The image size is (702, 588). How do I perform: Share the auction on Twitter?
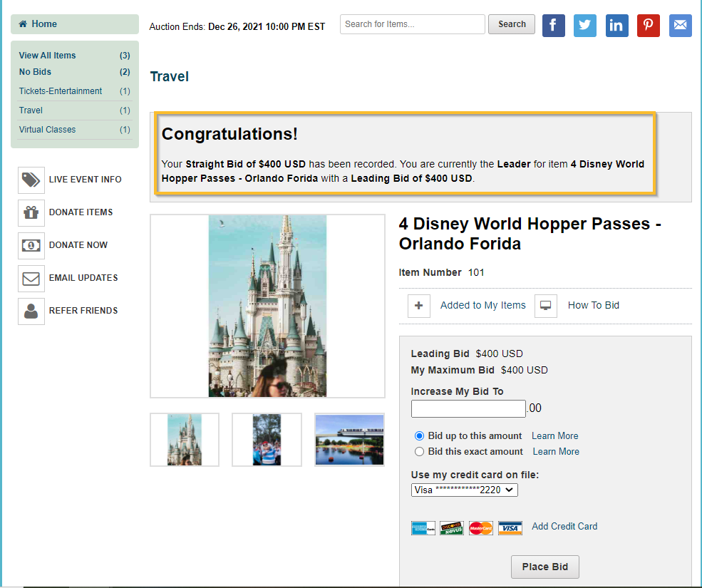585,26
